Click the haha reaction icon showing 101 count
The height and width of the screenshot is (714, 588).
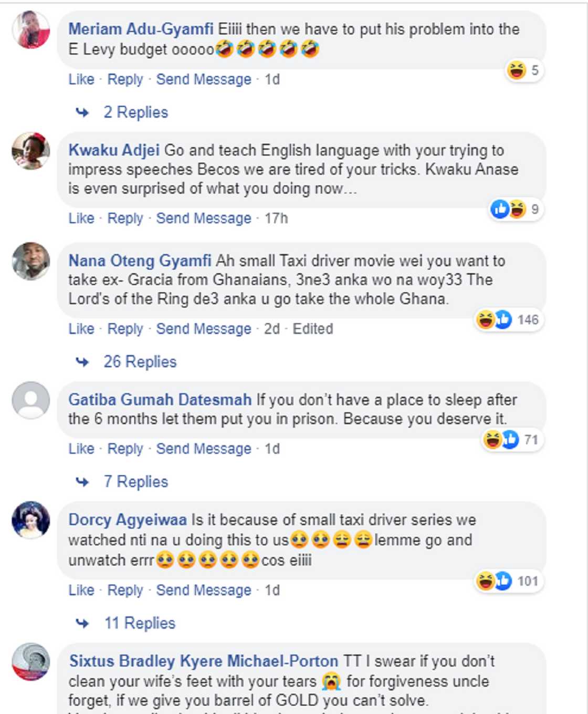coord(485,581)
